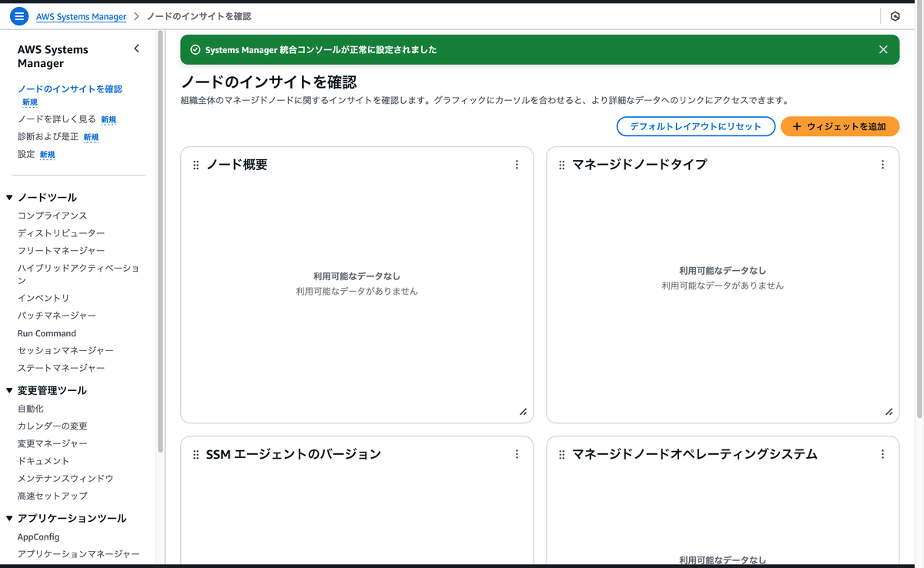
Task: Open カレンダーの変更 in sidebar
Action: [x=52, y=426]
